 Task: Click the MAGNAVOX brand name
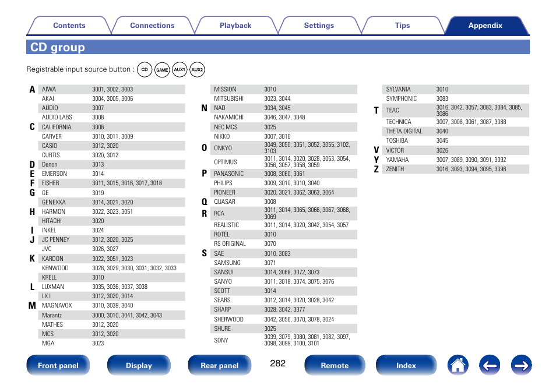tap(57, 306)
